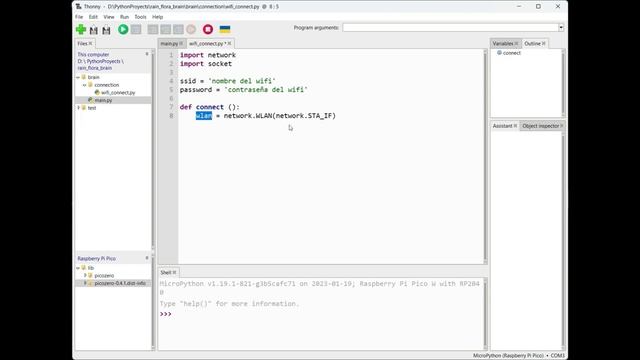This screenshot has height=360, width=640.
Task: Click the Debug current script icon
Action: [136, 29]
